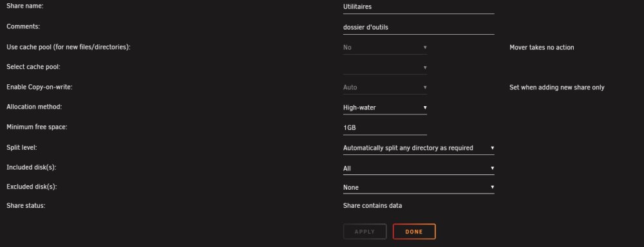Open the Copy-on-write dropdown set to Auto

point(385,88)
